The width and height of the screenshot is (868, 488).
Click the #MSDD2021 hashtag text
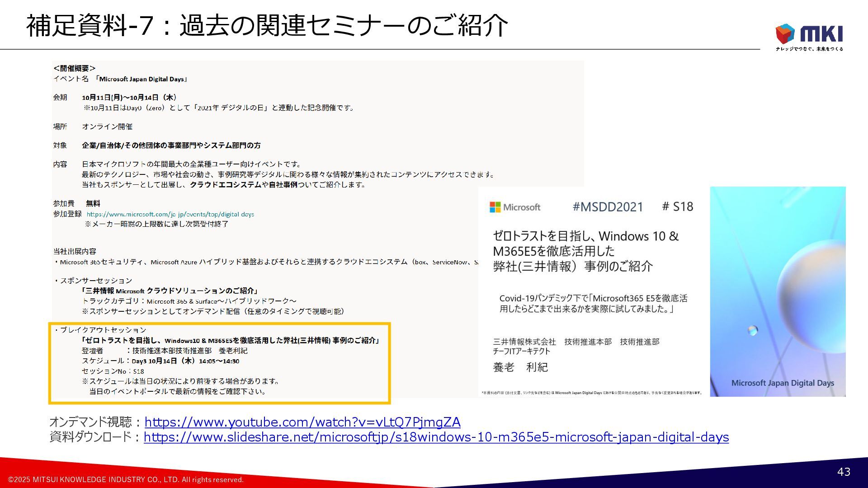[x=608, y=207]
